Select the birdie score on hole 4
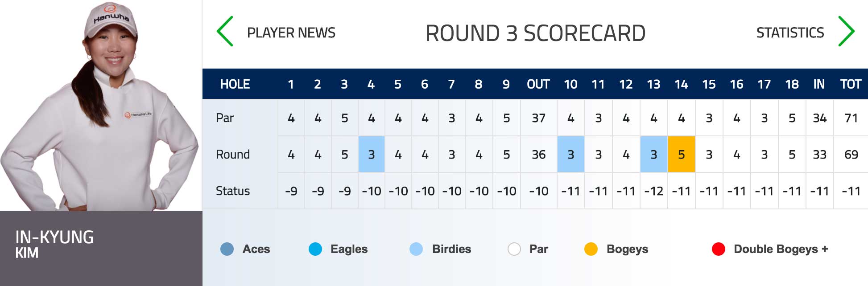868x286 pixels. (x=372, y=154)
